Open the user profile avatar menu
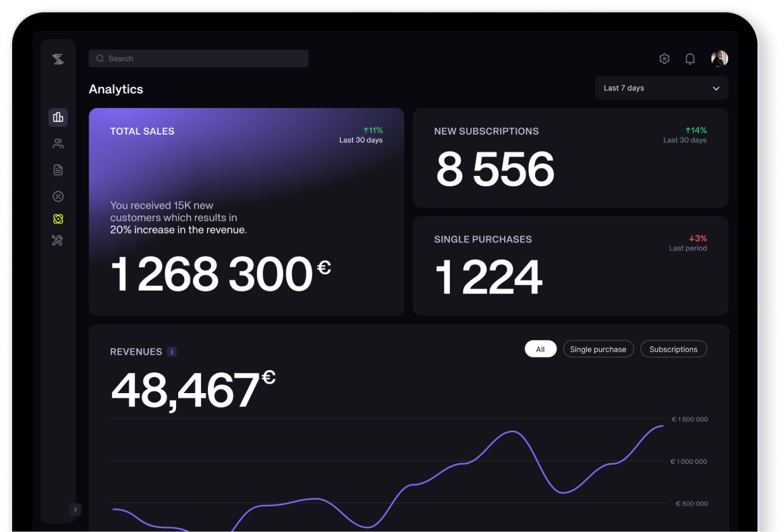Screen dimensions: 784x532 (x=719, y=59)
